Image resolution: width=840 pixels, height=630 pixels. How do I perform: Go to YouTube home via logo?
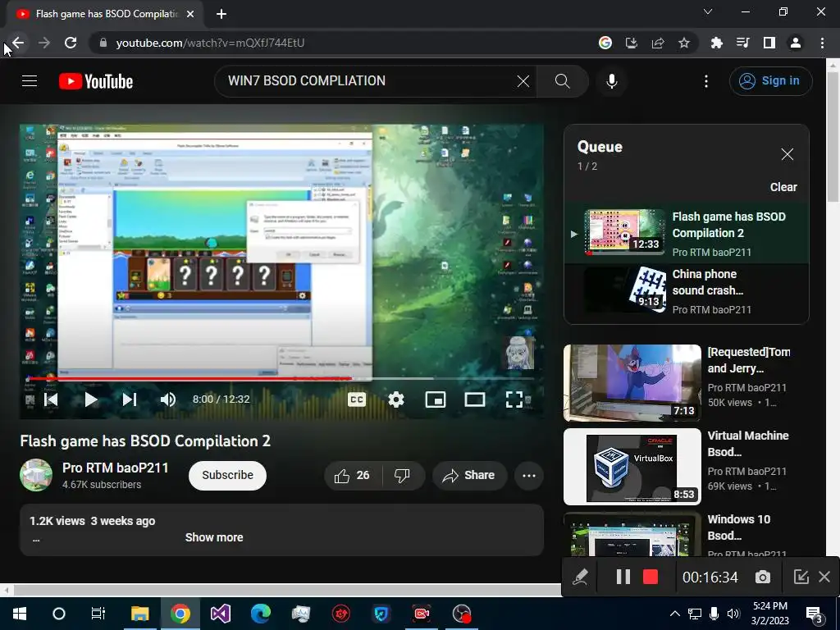pos(96,81)
